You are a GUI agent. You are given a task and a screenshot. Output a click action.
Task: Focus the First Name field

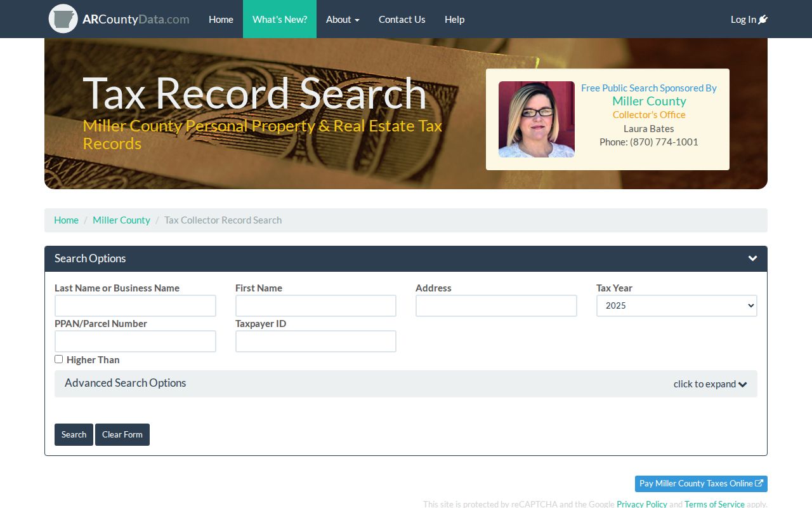tap(316, 305)
